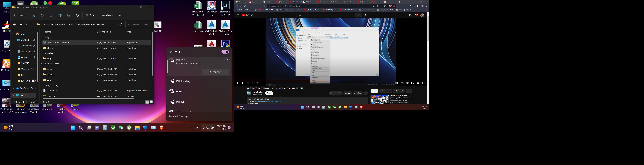Open the Sort dropdown in Explorer
The width and height of the screenshot is (644, 165).
coord(91,15)
